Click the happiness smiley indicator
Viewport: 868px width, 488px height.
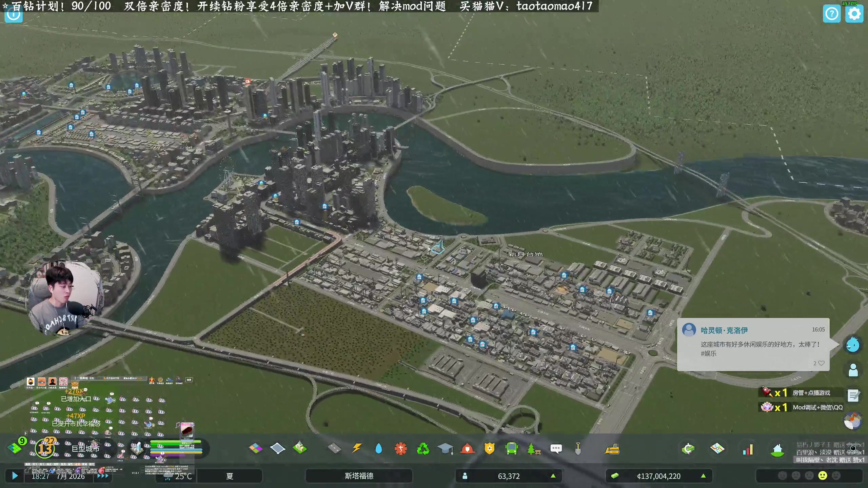pos(823,476)
